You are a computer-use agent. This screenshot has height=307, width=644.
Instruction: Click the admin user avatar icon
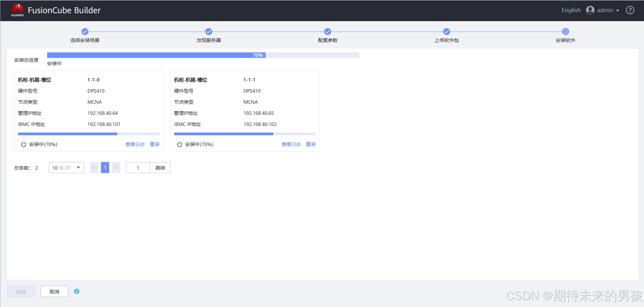click(x=590, y=10)
